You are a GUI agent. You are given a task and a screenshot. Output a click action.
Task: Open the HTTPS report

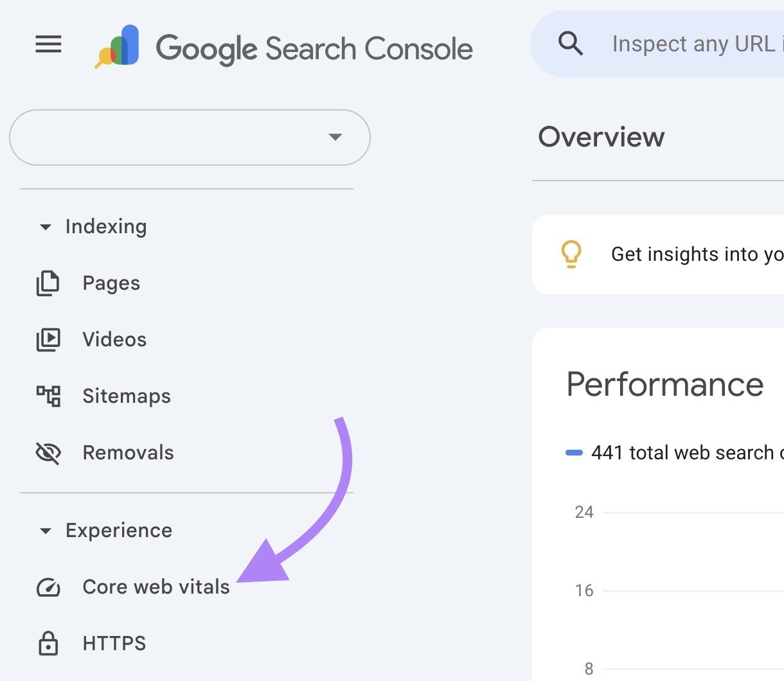click(114, 643)
